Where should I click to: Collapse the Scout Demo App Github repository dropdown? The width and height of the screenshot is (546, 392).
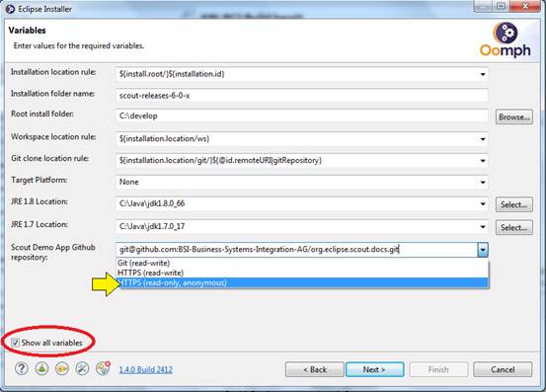[x=483, y=250]
